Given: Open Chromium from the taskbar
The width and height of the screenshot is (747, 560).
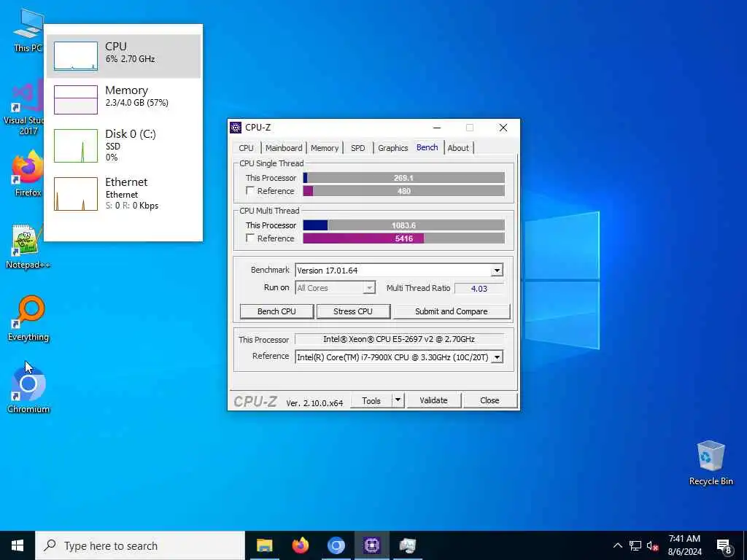Looking at the screenshot, I should (336, 545).
